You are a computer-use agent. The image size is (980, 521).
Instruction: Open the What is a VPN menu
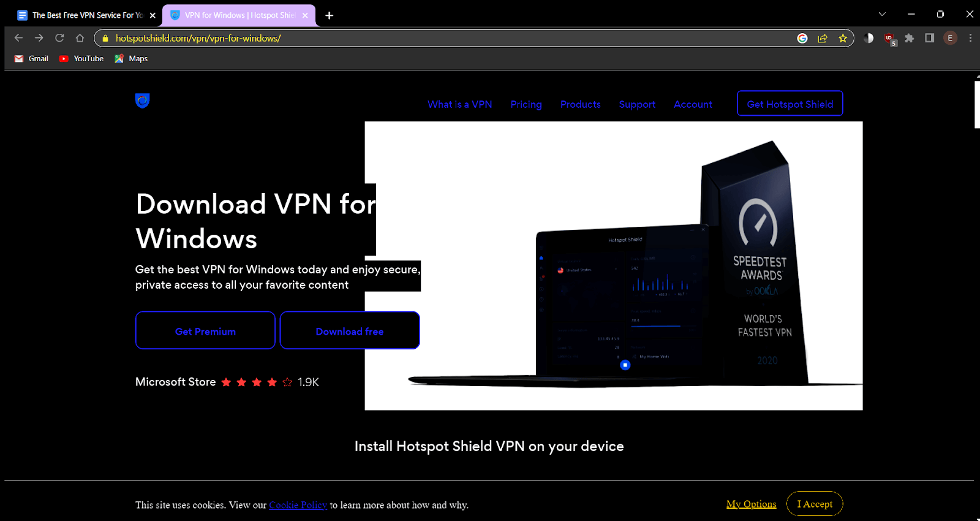pyautogui.click(x=460, y=104)
